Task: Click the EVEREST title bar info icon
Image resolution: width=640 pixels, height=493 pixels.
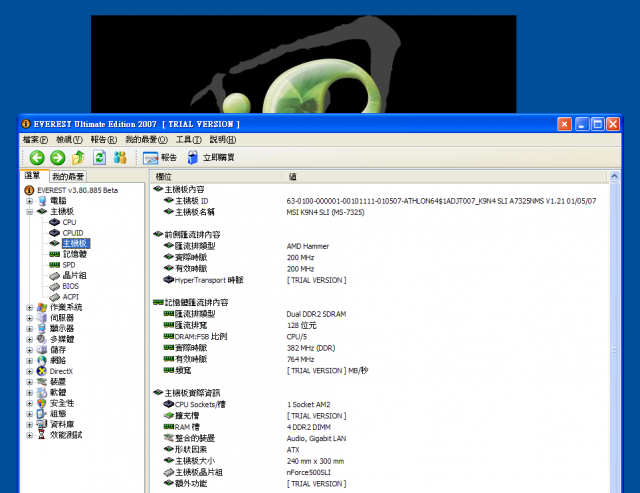Action: point(26,124)
